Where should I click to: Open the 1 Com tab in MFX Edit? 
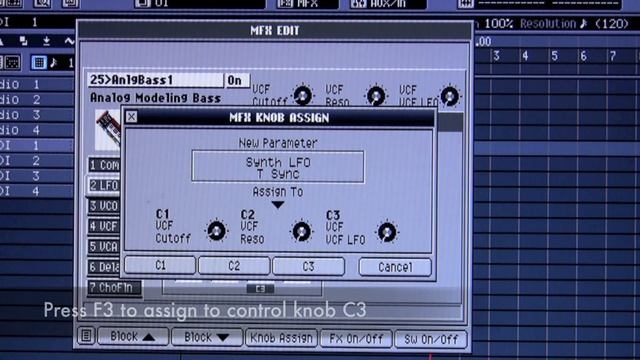point(104,165)
